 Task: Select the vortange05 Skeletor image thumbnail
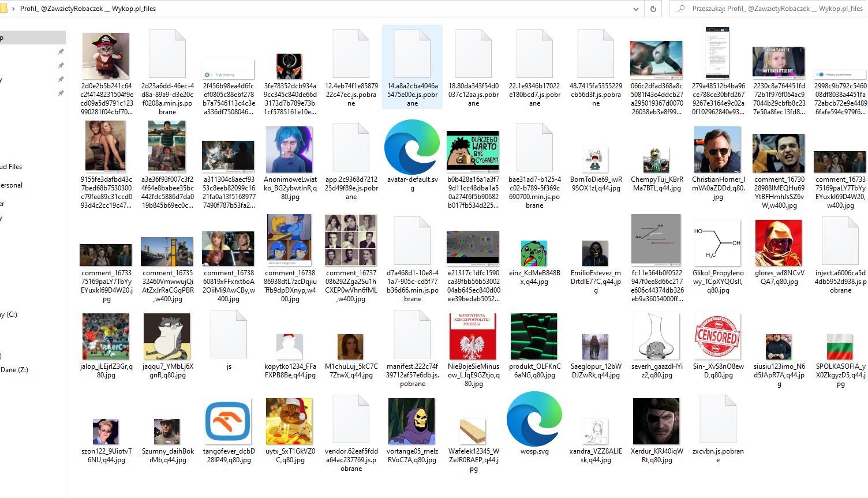411,421
